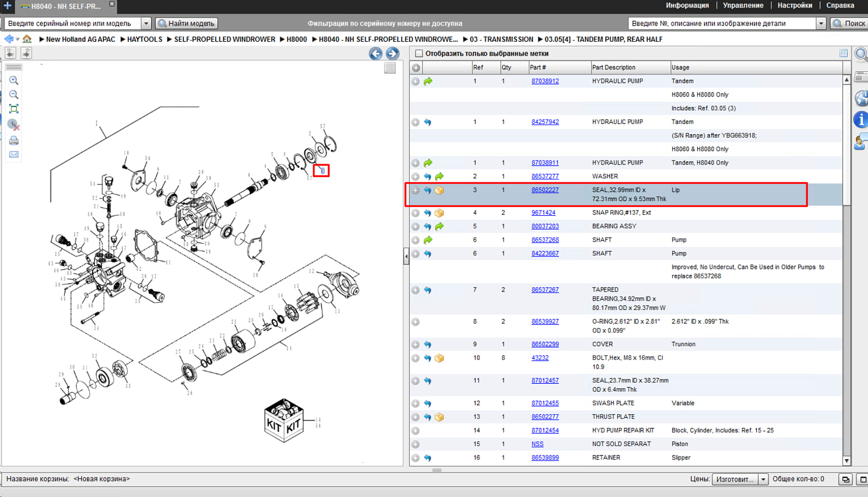Open the table column layout icon
This screenshot has height=497, width=868.
[844, 53]
